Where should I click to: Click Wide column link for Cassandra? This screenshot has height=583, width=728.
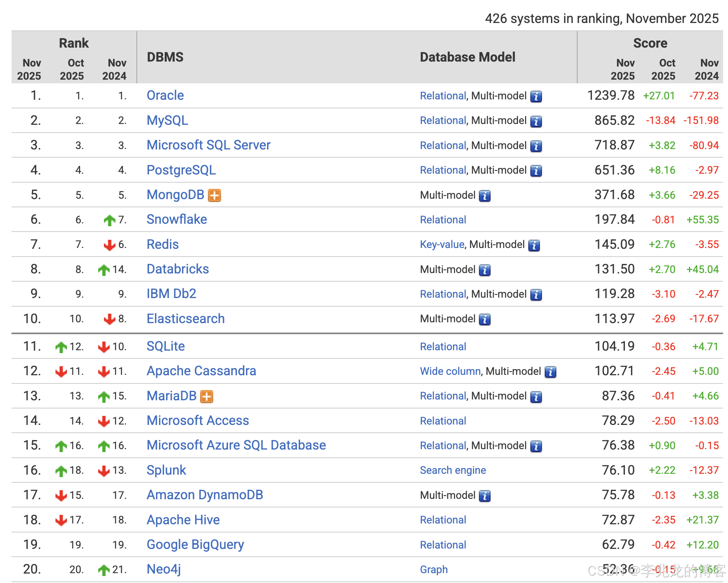450,371
